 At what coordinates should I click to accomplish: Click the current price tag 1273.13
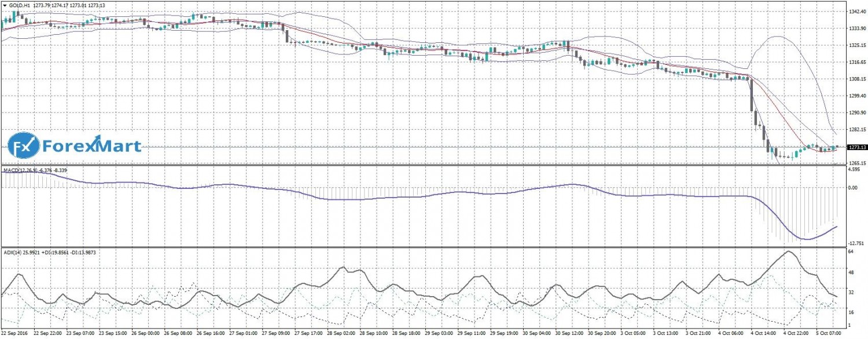(x=856, y=147)
